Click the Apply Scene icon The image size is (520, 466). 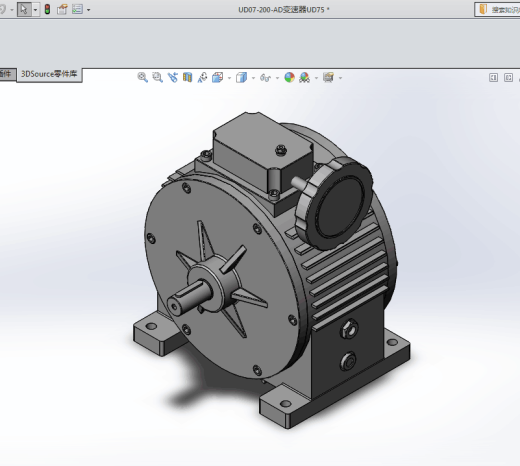(305, 77)
